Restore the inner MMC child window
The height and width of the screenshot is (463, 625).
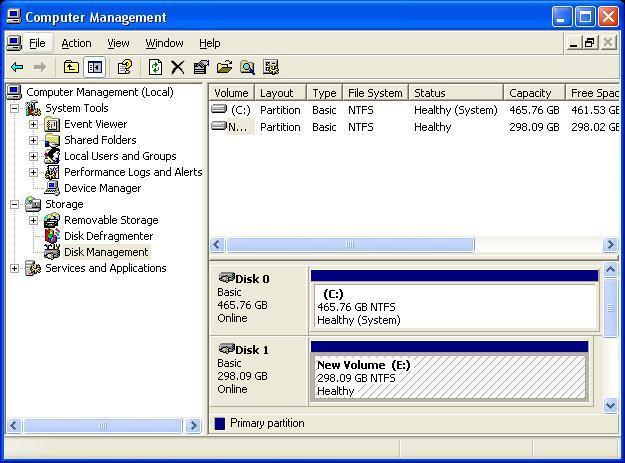[x=590, y=42]
